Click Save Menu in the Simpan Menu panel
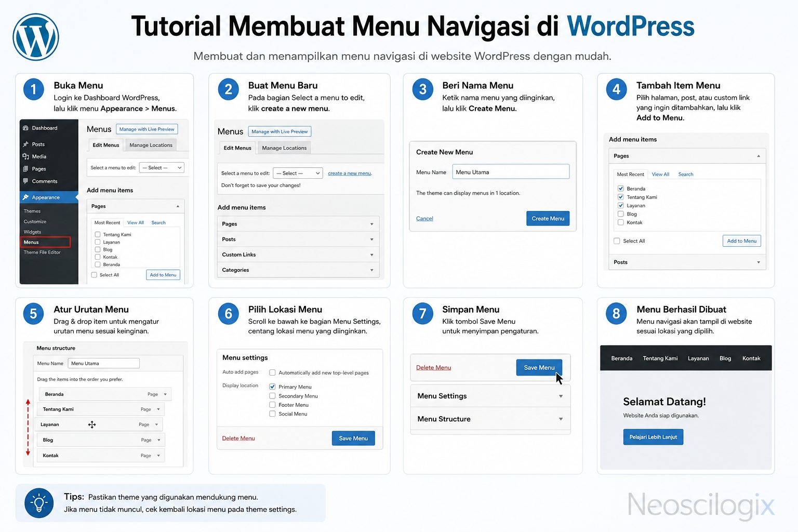Image resolution: width=798 pixels, height=532 pixels. pos(539,368)
